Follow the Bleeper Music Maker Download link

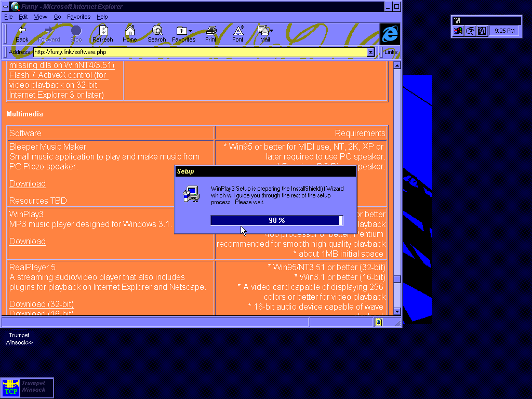(x=28, y=183)
